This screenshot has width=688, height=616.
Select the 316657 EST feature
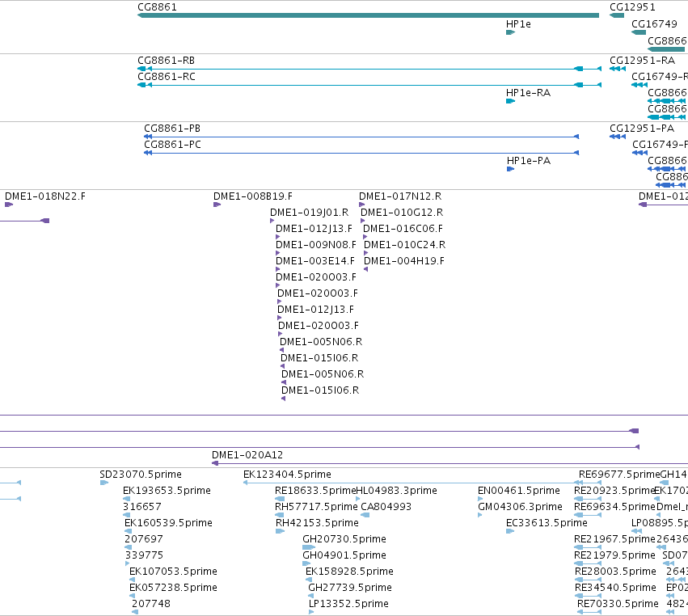point(126,515)
